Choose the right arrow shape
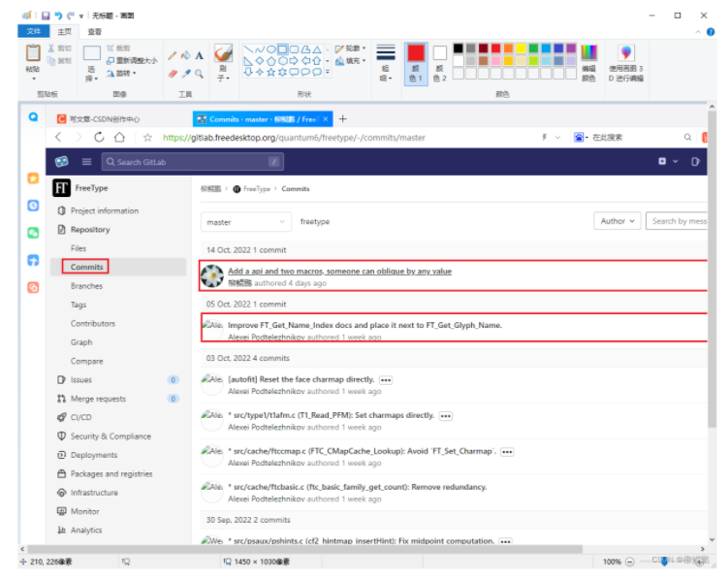The height and width of the screenshot is (580, 728). coord(294,61)
